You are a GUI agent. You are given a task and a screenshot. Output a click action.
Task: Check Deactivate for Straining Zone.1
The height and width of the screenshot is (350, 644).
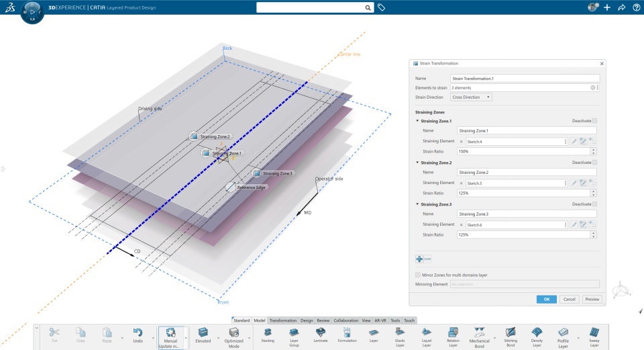pyautogui.click(x=595, y=121)
